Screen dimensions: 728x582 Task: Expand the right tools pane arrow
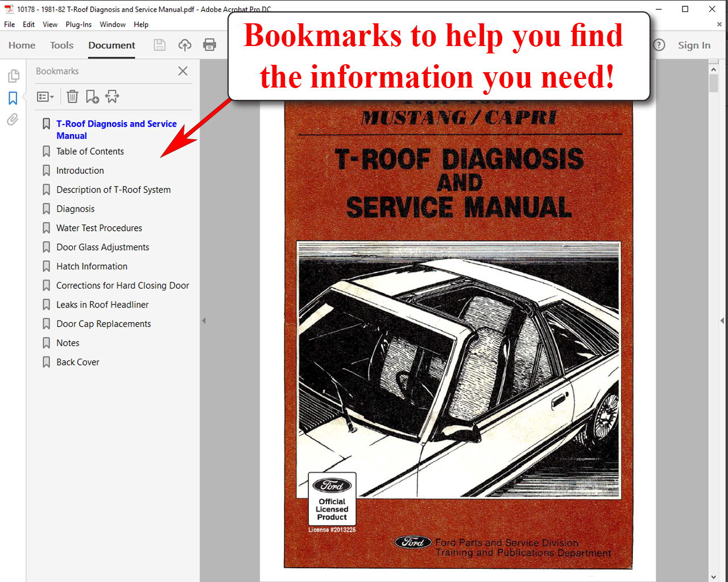pyautogui.click(x=722, y=321)
